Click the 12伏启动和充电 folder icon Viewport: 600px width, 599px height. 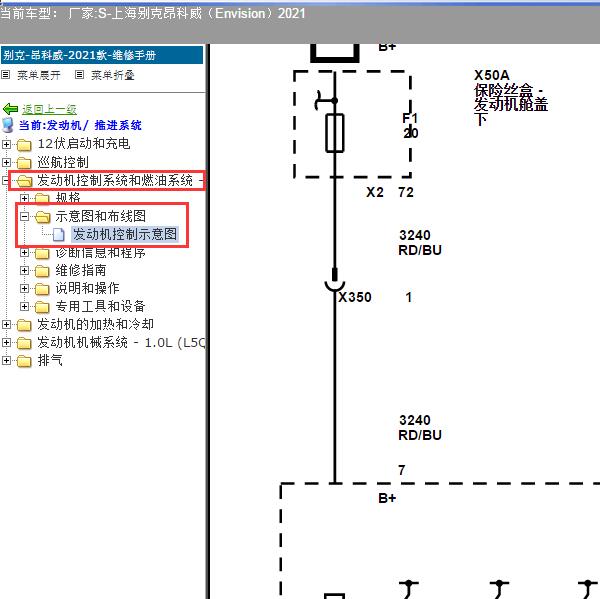[24, 145]
